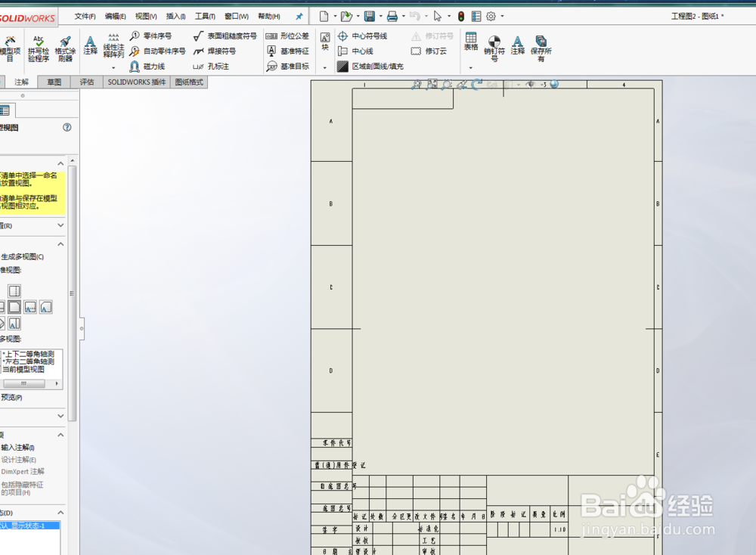Switch to the 草图 sketch tab

pos(54,82)
